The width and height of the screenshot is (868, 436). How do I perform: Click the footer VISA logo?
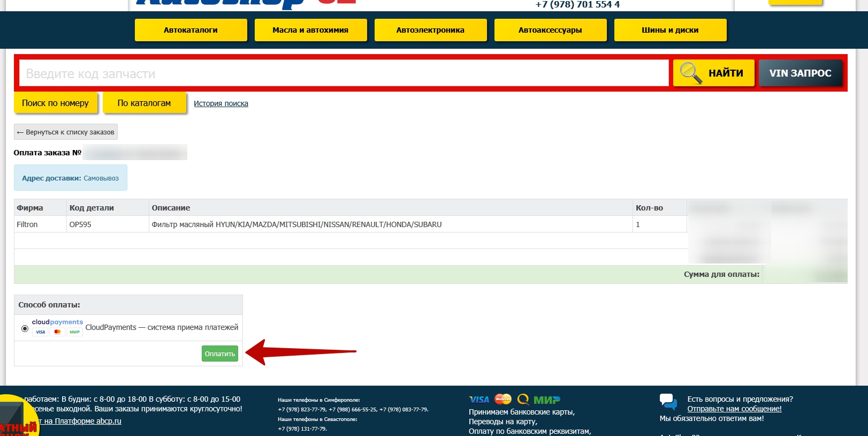coord(479,400)
